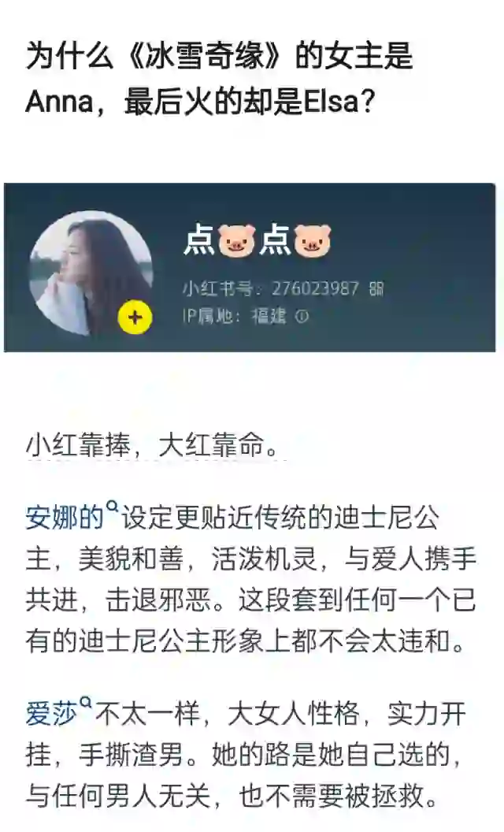
Task: Tap the first pig emoji in the username
Action: tap(237, 241)
